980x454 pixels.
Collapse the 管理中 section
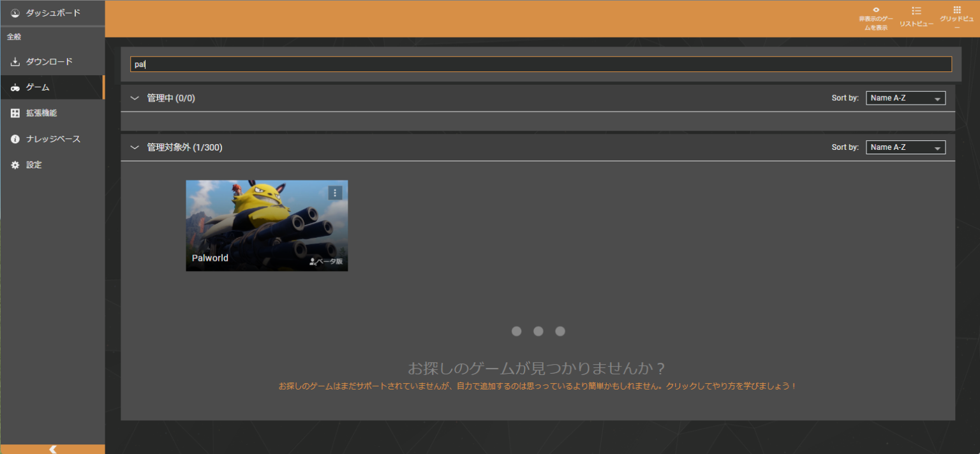tap(135, 98)
